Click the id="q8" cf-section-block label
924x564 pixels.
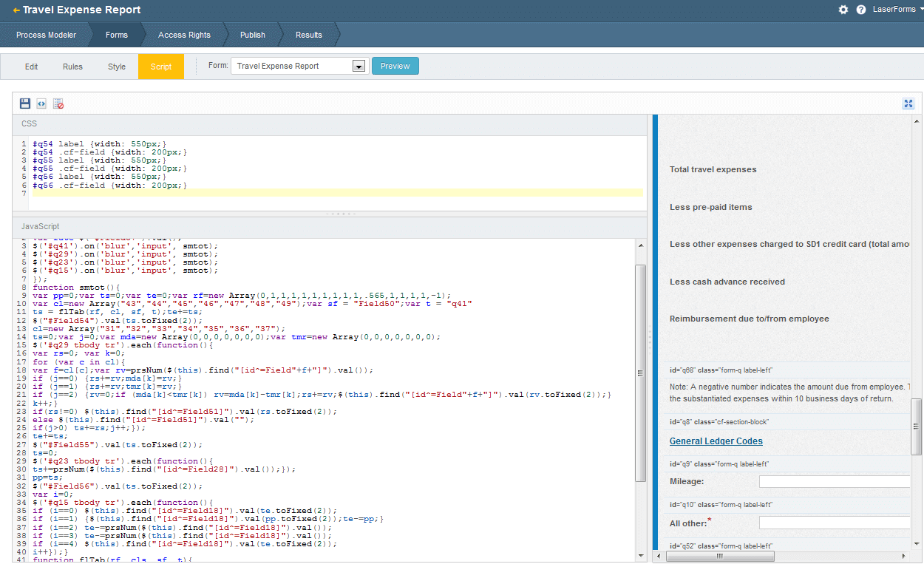719,421
